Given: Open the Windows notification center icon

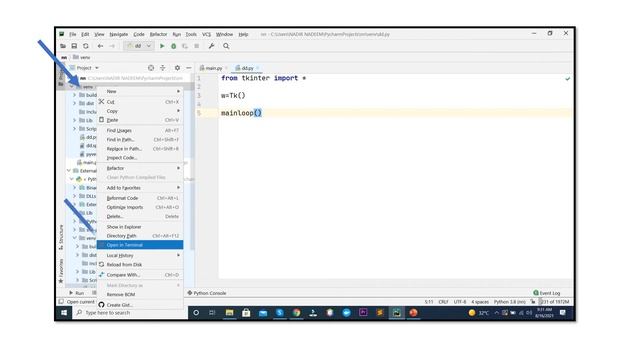Looking at the screenshot, I should 563,313.
